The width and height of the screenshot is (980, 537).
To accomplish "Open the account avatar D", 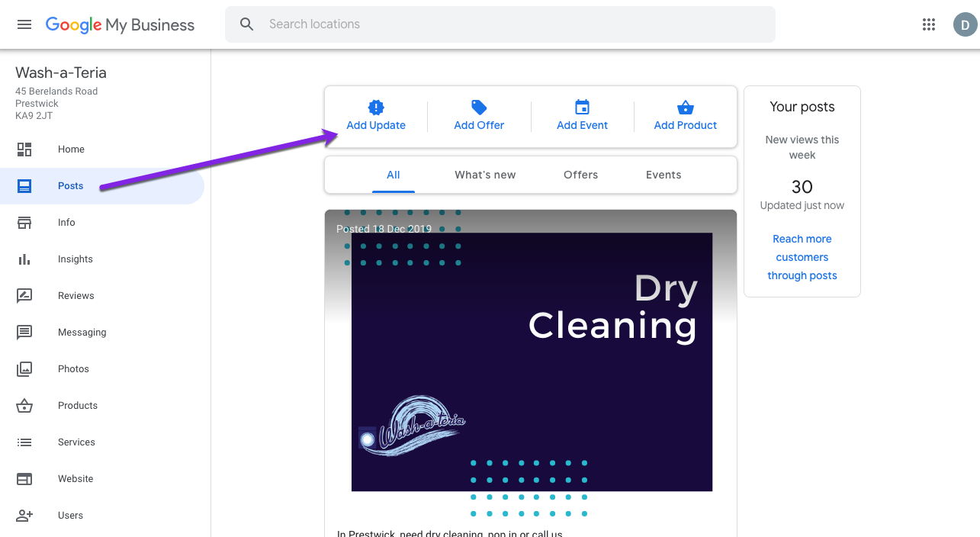I will coord(965,24).
